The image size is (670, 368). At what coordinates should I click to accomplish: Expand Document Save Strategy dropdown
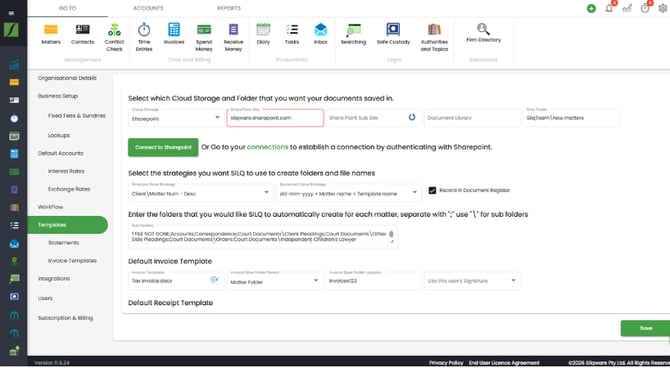tap(349, 192)
